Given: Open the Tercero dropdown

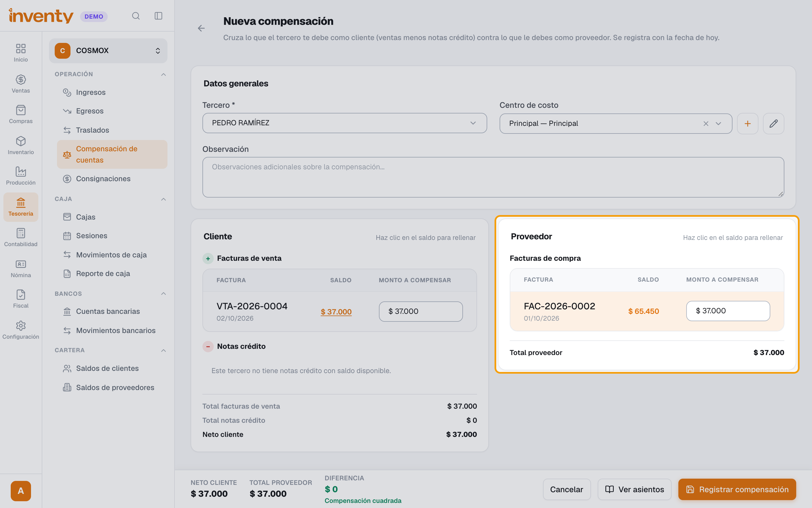Looking at the screenshot, I should (x=345, y=123).
